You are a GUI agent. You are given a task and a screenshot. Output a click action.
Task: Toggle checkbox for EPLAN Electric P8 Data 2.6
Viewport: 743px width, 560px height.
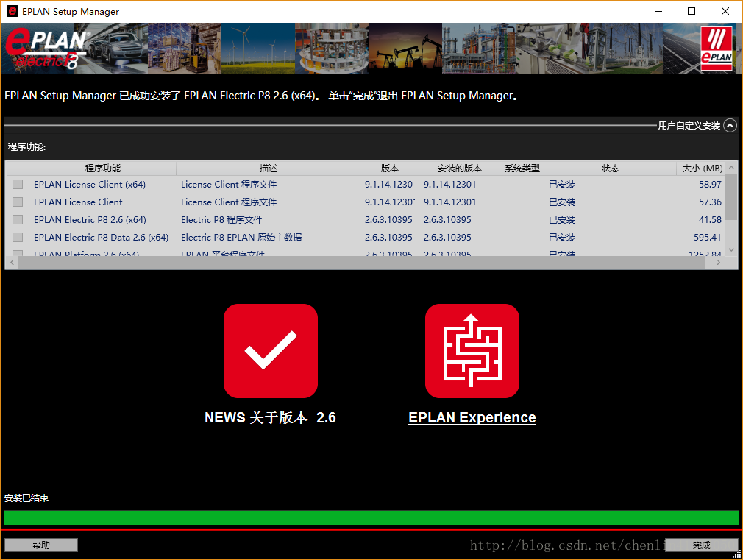[x=18, y=238]
